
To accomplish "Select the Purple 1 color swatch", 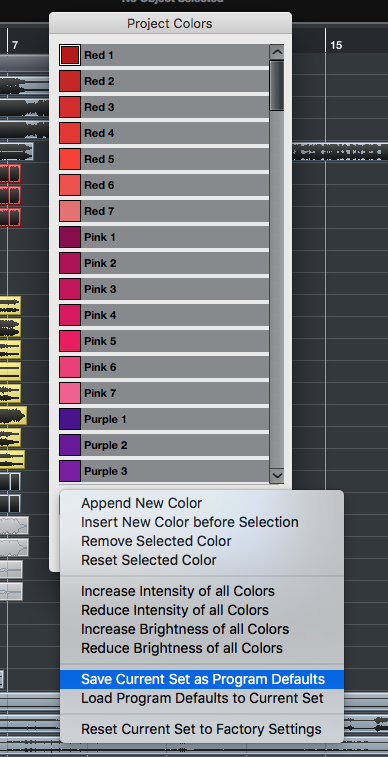I will [x=70, y=419].
